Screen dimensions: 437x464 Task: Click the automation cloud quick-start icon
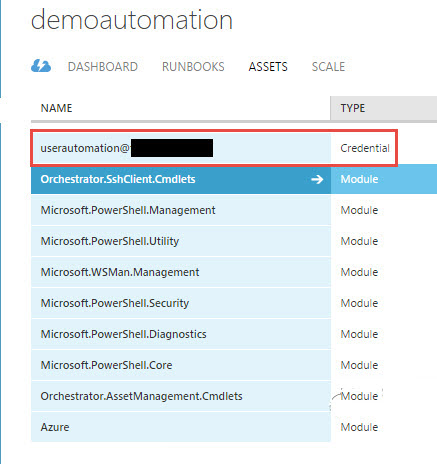[x=41, y=66]
